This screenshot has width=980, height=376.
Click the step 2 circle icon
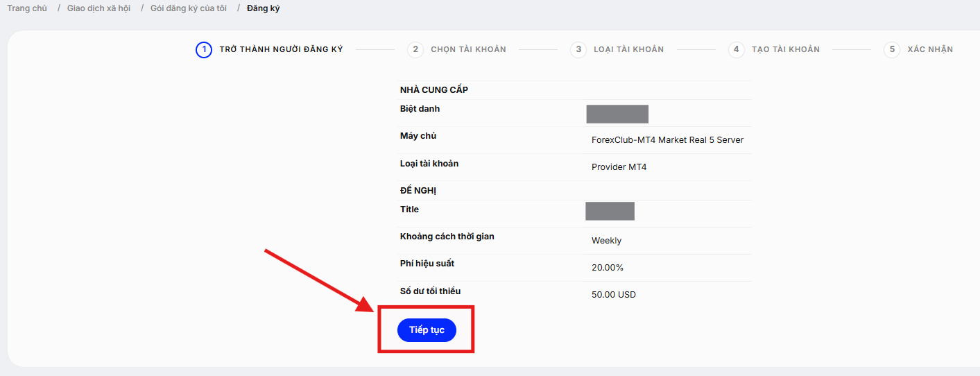click(x=415, y=49)
